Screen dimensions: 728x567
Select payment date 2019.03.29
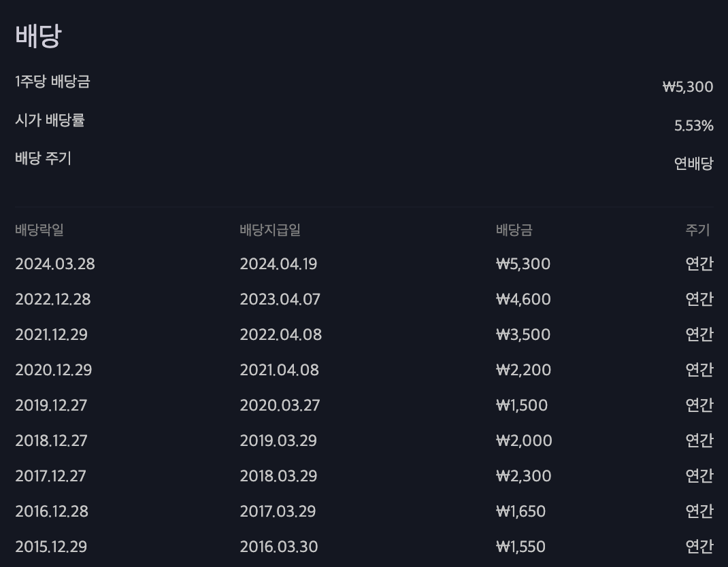(278, 441)
